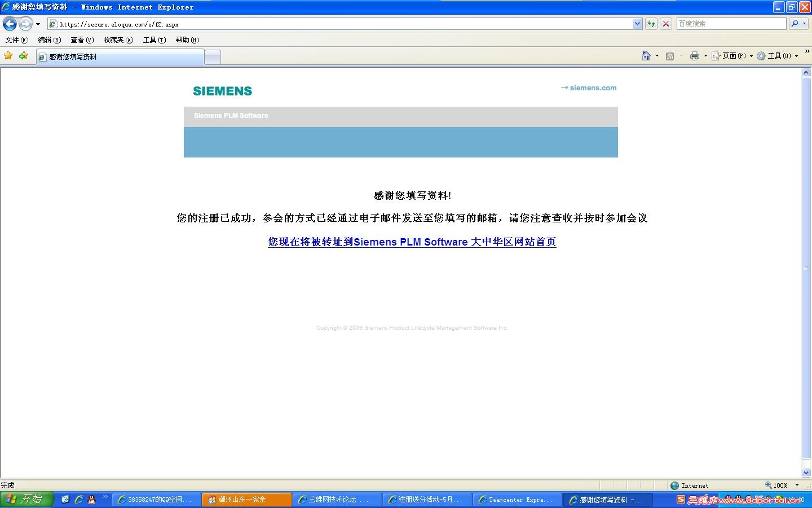Click the Add to Favorites star-plus icon
This screenshot has height=508, width=812.
pos(23,56)
